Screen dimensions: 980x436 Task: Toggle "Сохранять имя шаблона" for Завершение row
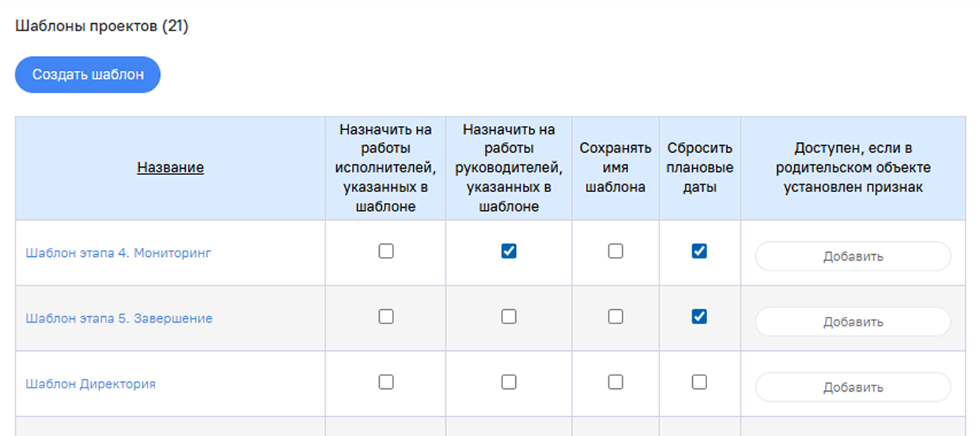pos(615,317)
